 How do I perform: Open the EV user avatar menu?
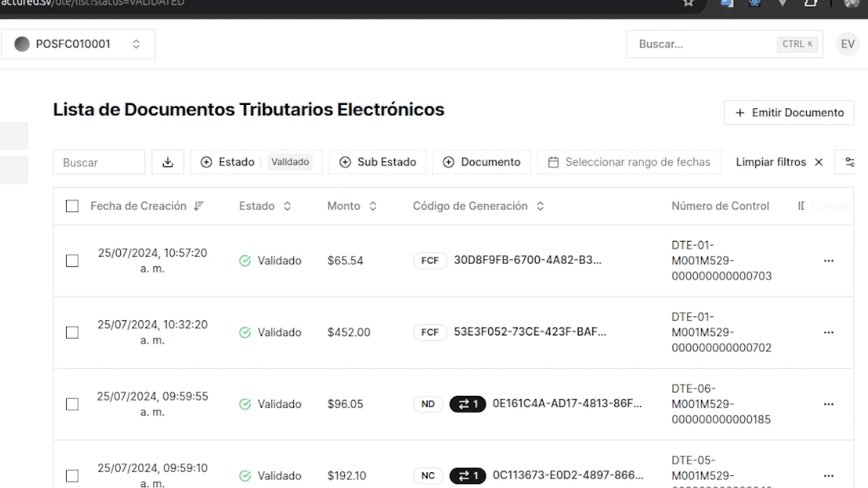coord(847,45)
